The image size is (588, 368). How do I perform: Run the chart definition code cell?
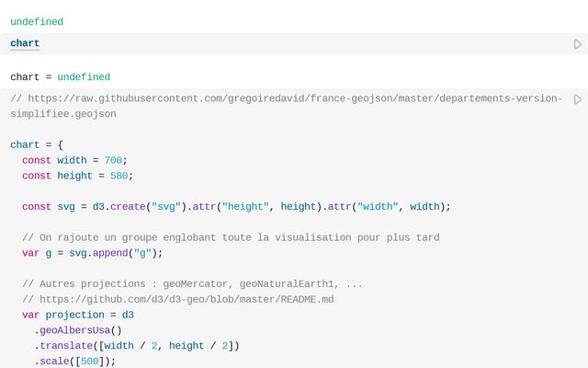[x=577, y=98]
